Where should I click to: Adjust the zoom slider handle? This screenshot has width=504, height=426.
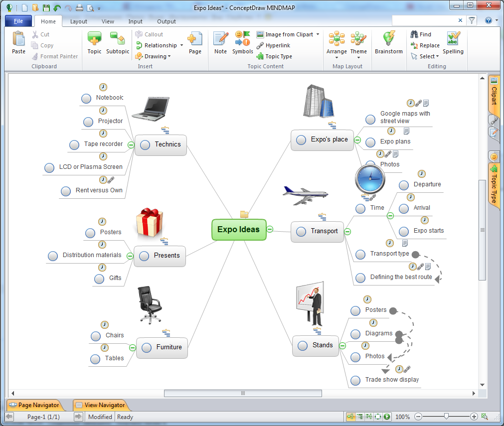[446, 417]
